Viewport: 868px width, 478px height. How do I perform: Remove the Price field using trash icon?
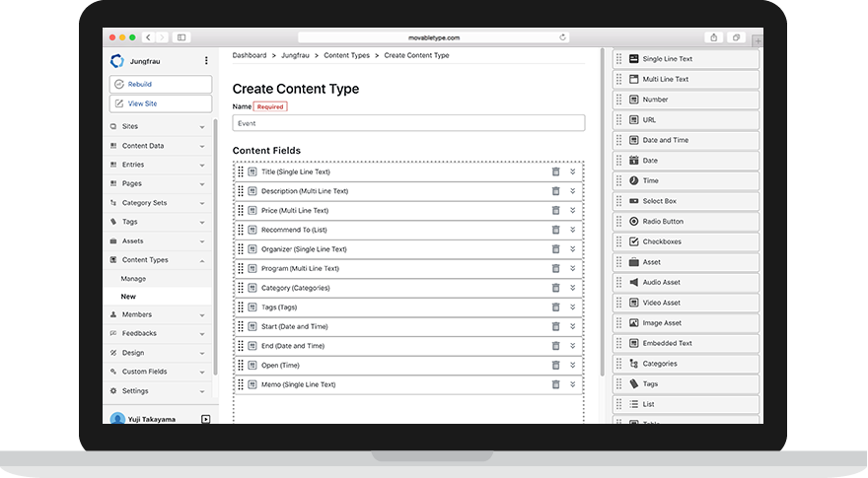[x=555, y=210]
